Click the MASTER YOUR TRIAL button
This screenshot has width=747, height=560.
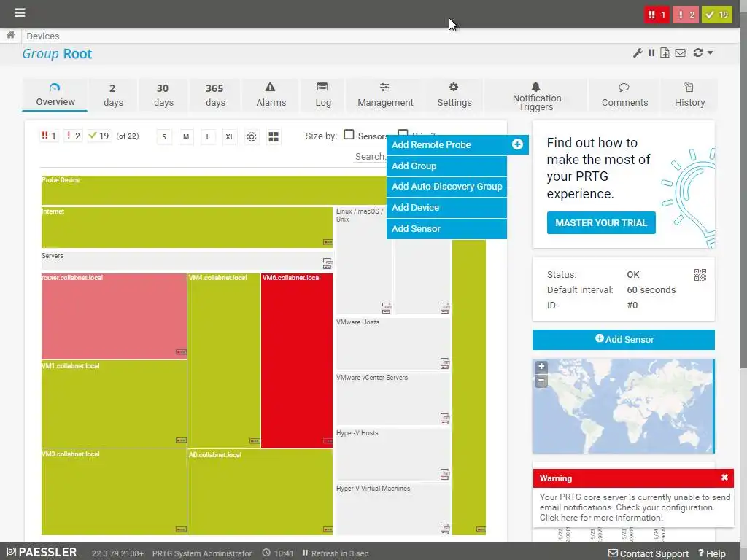601,223
